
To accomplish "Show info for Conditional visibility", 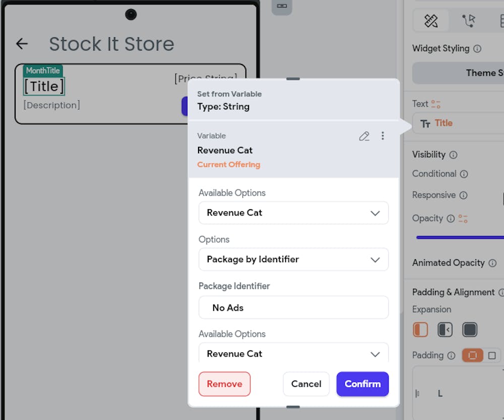I will pyautogui.click(x=464, y=174).
